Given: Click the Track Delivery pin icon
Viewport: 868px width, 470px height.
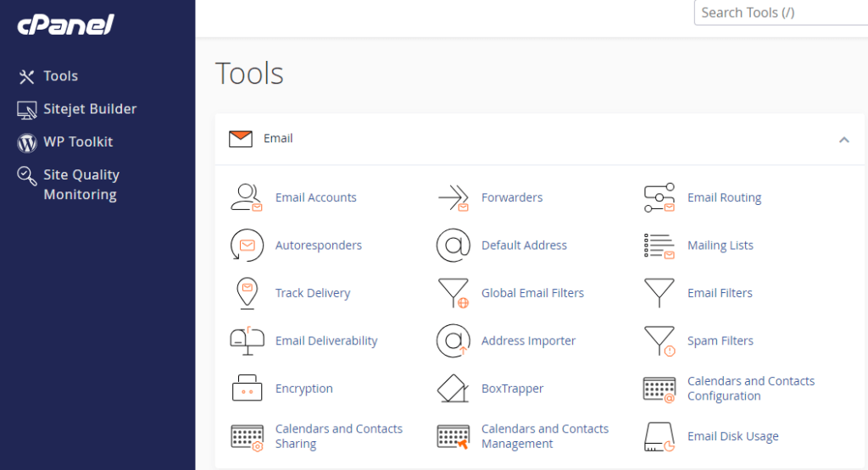Looking at the screenshot, I should tap(247, 293).
